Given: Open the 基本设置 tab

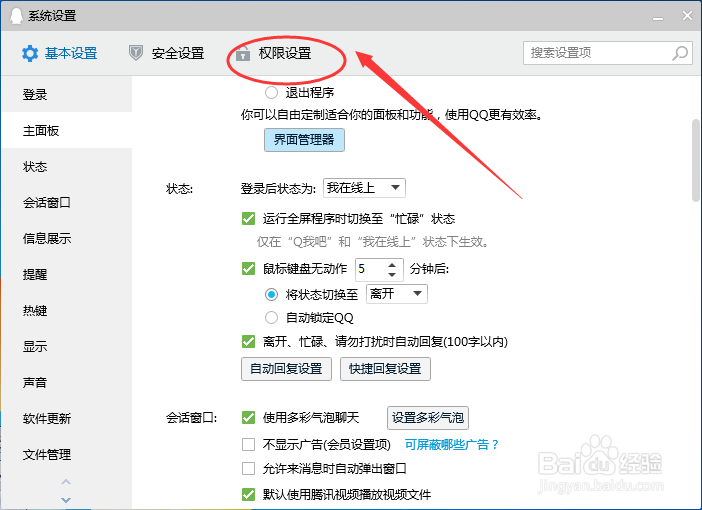Looking at the screenshot, I should (60, 53).
